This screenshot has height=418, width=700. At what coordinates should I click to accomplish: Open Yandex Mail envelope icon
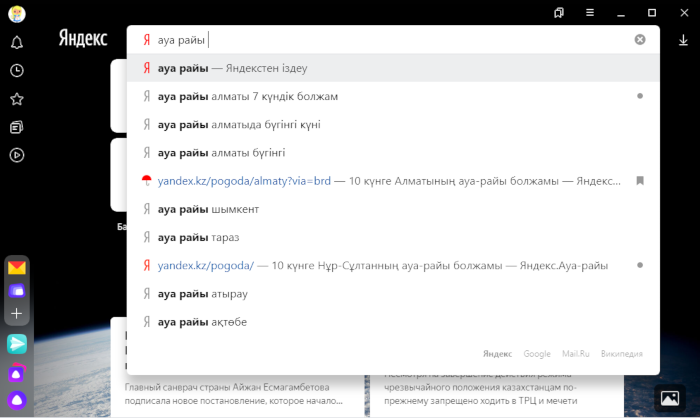coord(17,268)
